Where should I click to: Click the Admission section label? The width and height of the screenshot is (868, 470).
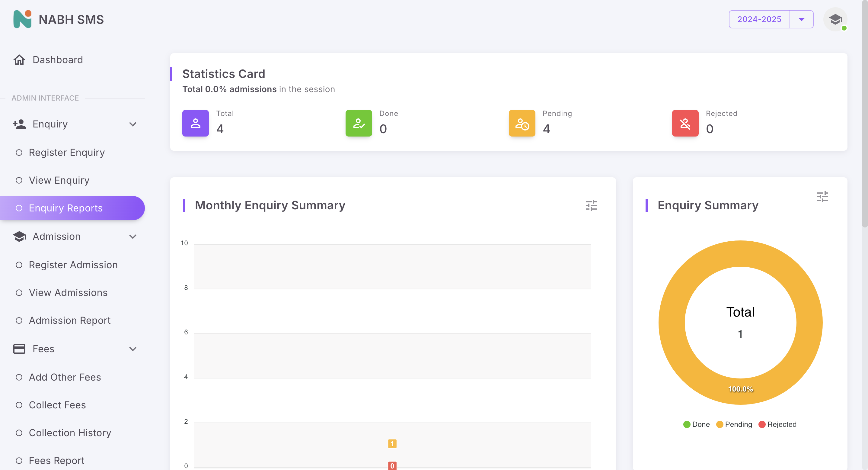coord(57,236)
